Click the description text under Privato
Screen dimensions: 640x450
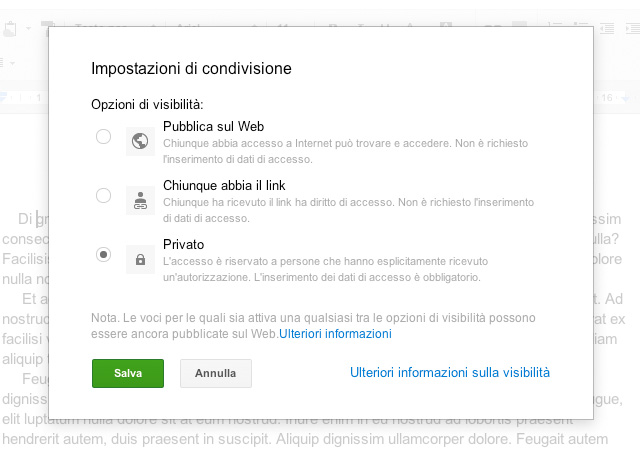point(330,269)
